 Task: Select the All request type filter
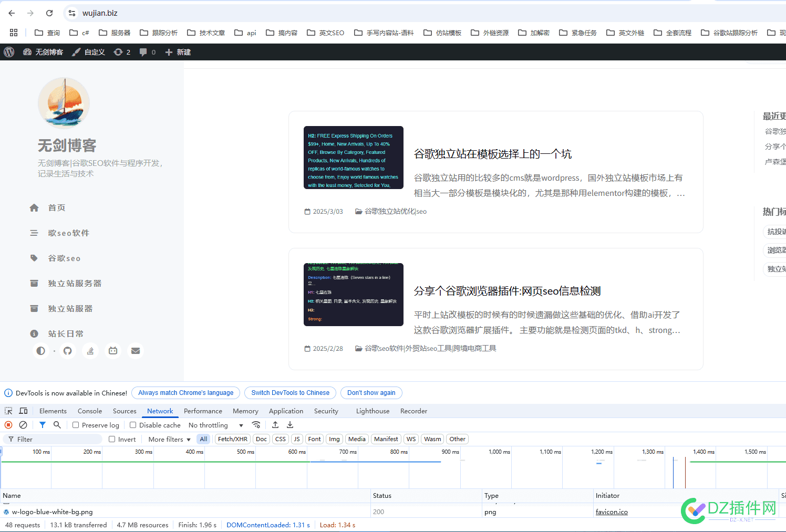point(204,439)
